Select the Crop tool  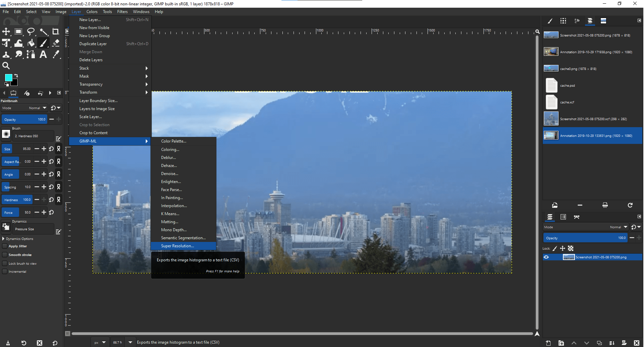(56, 32)
